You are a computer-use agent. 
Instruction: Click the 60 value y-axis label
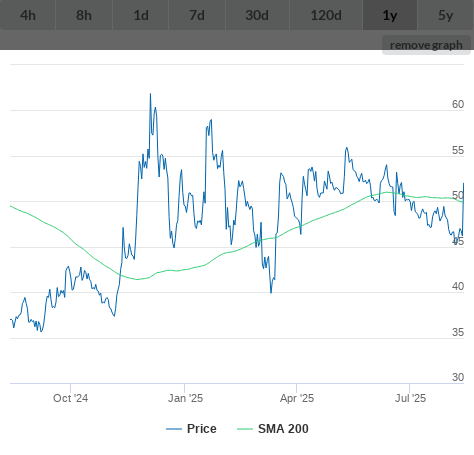[458, 104]
